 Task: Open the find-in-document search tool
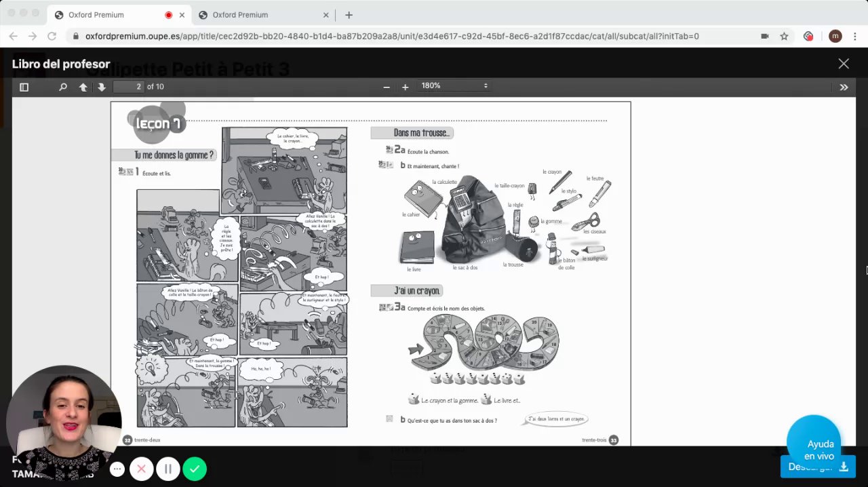click(x=63, y=87)
